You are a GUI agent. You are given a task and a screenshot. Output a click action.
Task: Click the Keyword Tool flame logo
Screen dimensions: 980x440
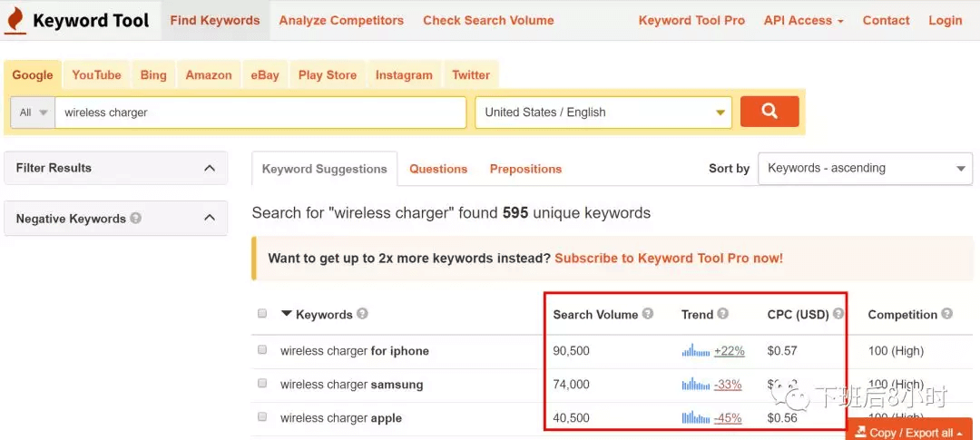point(15,20)
